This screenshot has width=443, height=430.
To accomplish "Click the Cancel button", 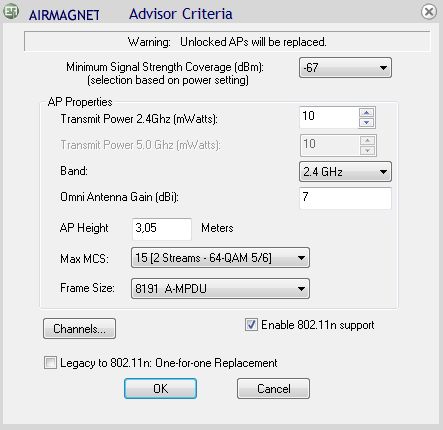I will coord(273,389).
